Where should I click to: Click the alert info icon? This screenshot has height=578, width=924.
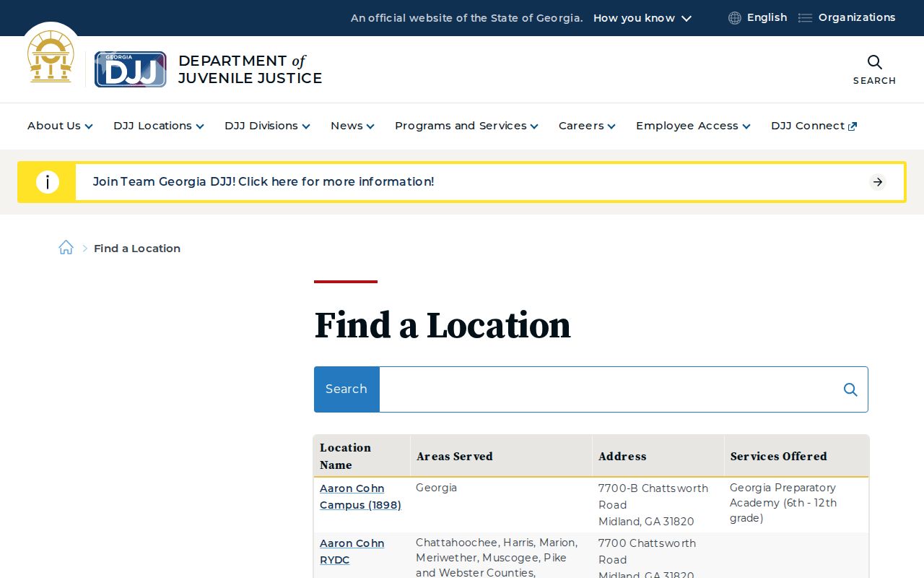(x=48, y=182)
